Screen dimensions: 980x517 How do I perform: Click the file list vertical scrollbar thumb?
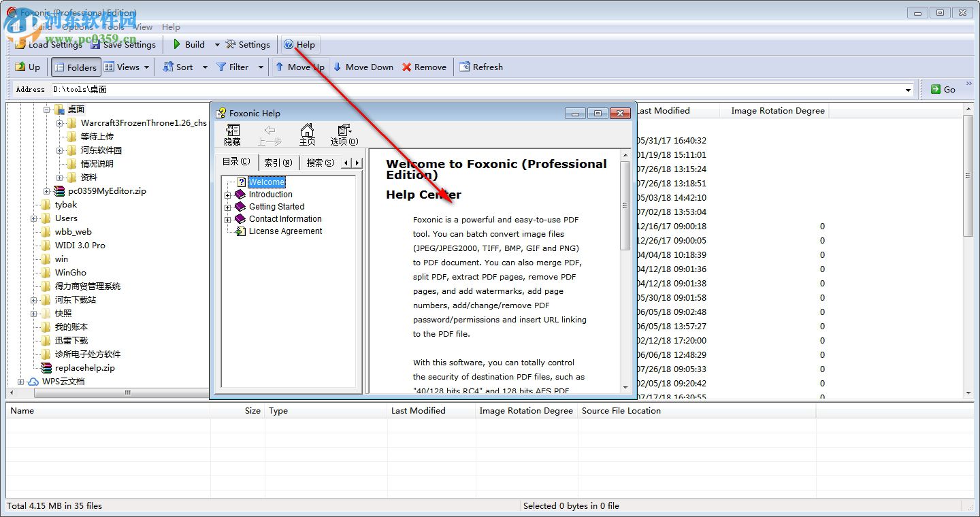[968, 176]
